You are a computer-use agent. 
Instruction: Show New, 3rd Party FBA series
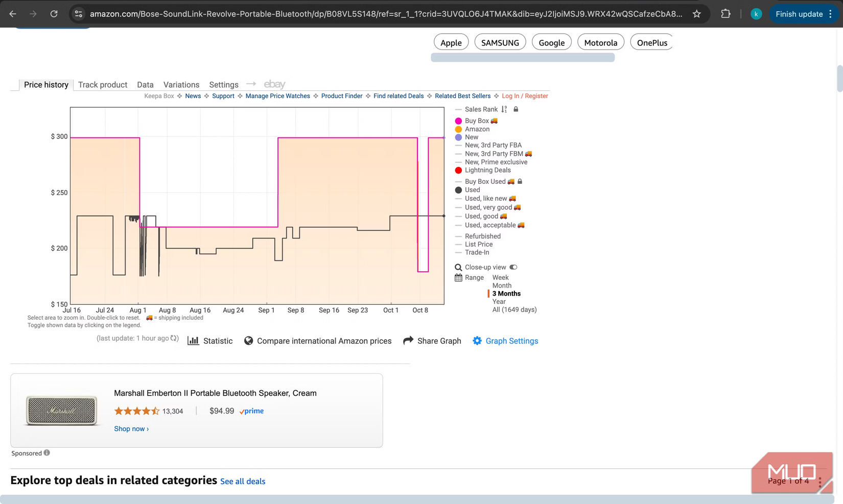(488, 145)
